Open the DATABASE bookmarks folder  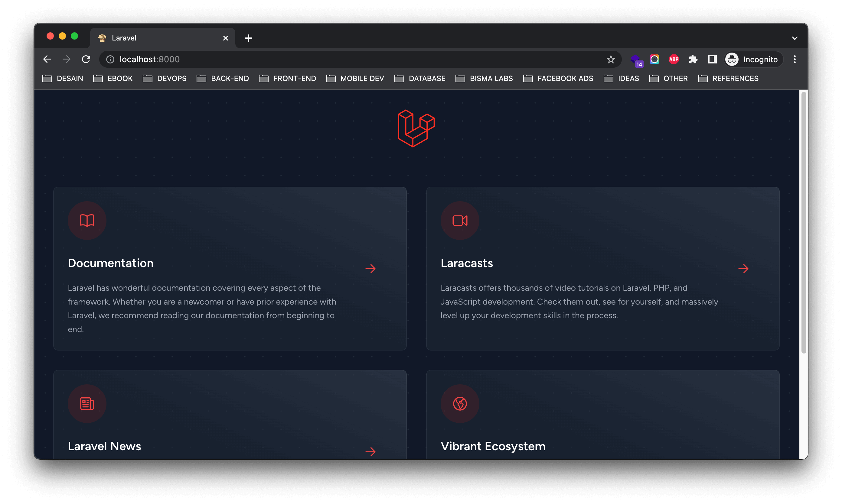[x=420, y=79]
